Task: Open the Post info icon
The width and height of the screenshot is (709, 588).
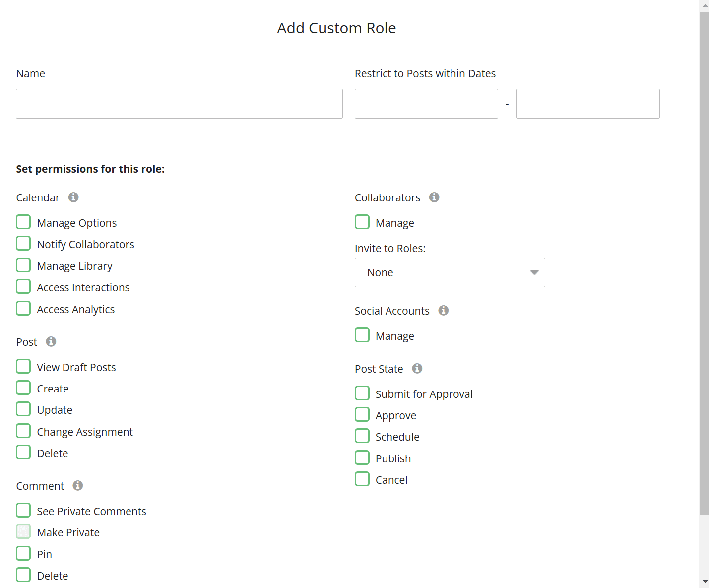Action: [51, 341]
